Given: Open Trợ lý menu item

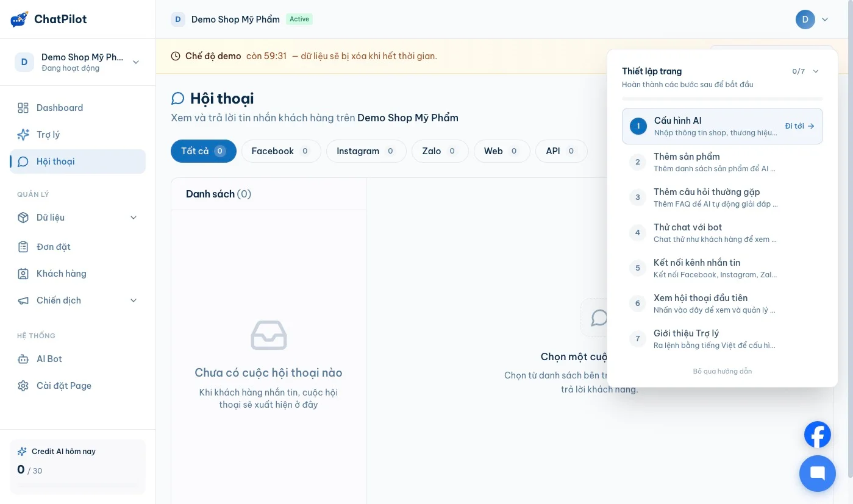Looking at the screenshot, I should click(x=78, y=135).
